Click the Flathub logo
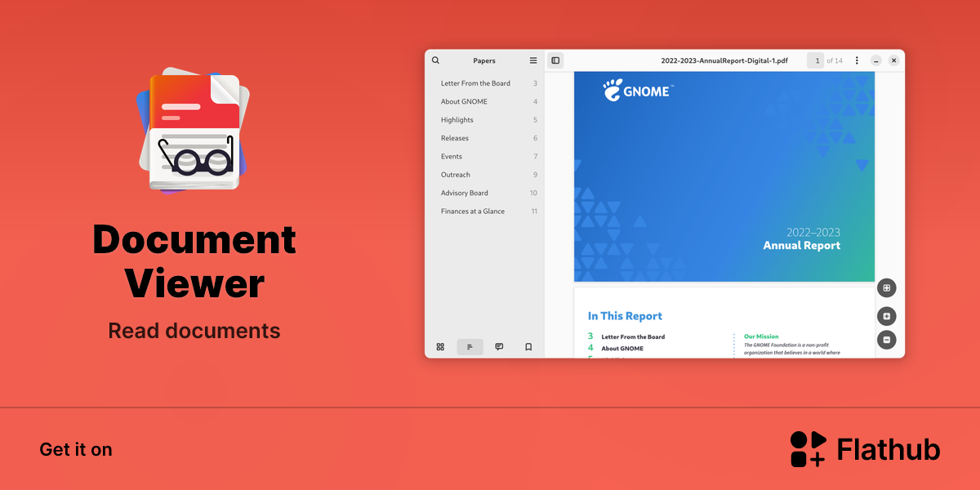Viewport: 980px width, 490px height. point(865,449)
